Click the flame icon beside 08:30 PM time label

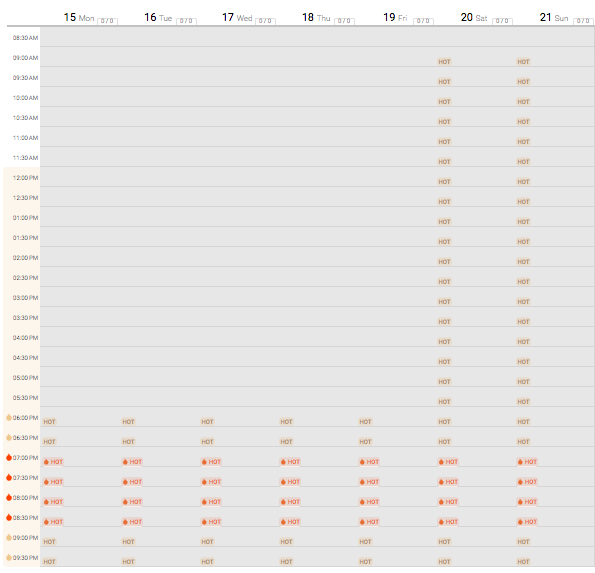point(9,517)
